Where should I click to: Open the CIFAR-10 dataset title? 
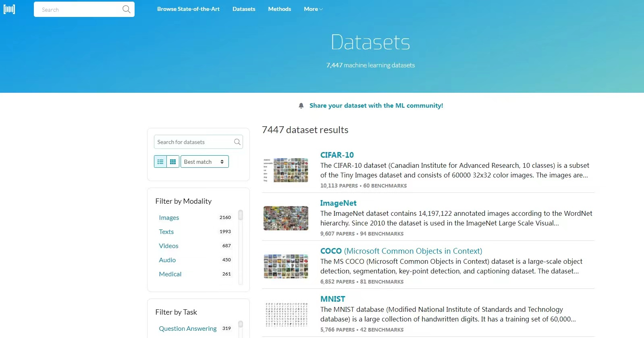click(337, 155)
